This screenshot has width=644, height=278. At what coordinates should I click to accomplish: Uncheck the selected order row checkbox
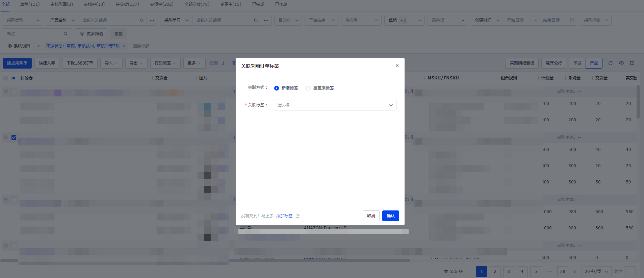pos(14,137)
